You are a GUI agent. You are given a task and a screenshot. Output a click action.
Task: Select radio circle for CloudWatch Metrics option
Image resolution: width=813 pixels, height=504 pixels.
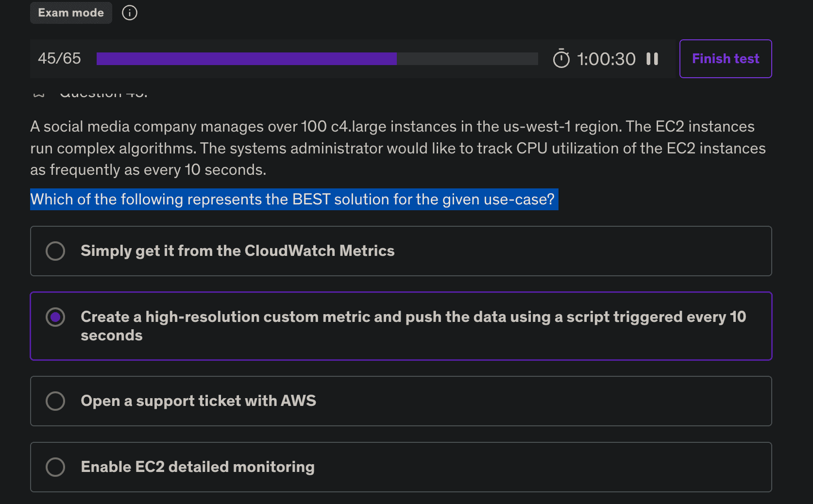(x=55, y=251)
